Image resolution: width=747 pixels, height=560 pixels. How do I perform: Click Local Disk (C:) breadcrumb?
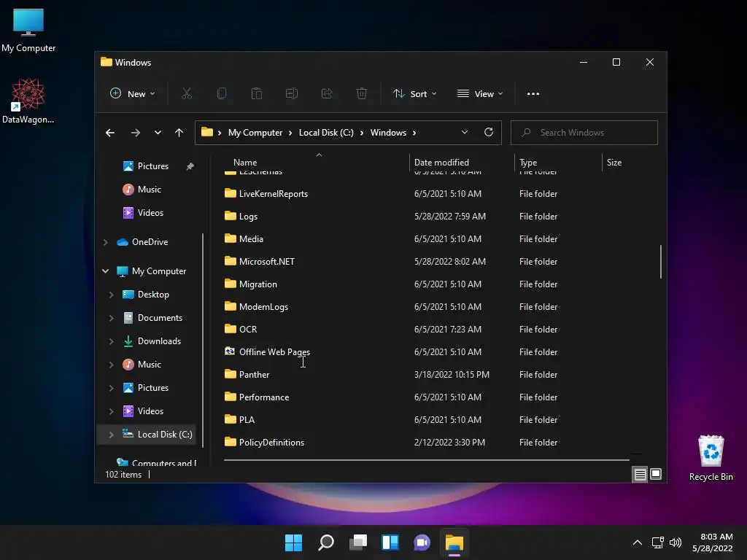[x=326, y=133]
